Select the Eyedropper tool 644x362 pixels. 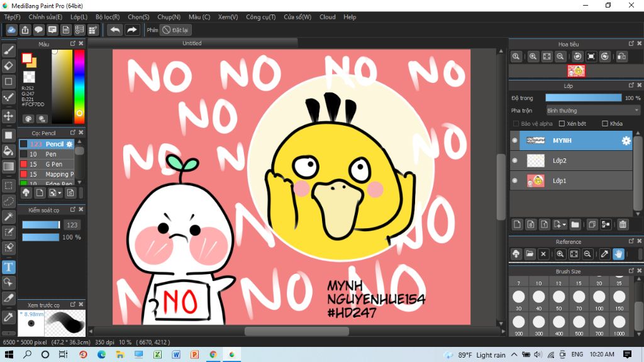9,317
